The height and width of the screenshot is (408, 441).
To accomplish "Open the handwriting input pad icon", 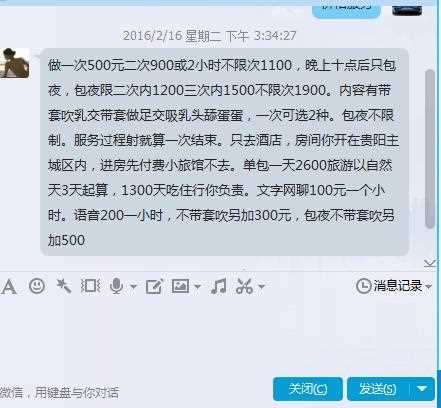I will [154, 286].
